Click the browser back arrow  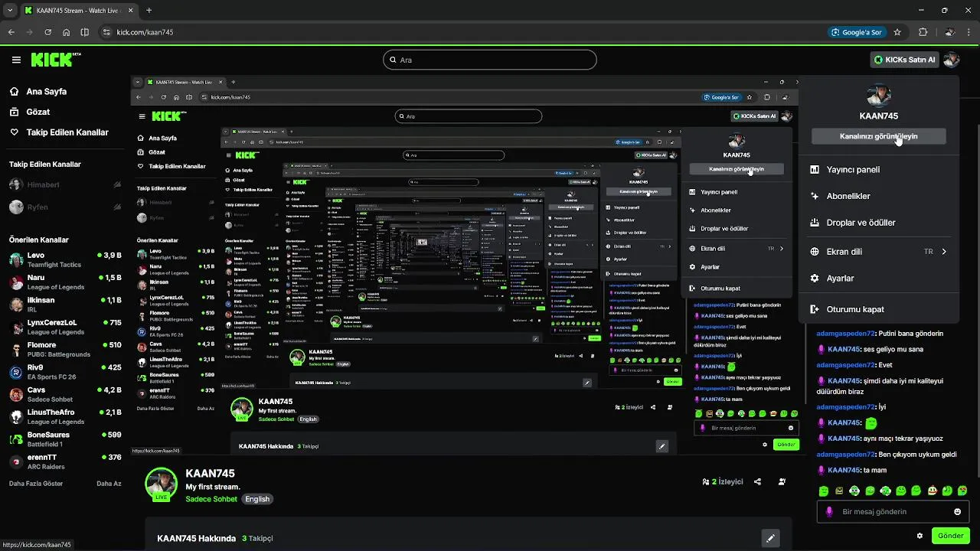point(11,32)
